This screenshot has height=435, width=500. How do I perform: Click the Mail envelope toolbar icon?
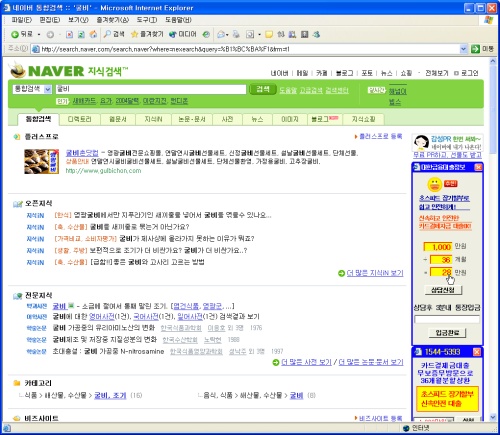pyautogui.click(x=221, y=34)
